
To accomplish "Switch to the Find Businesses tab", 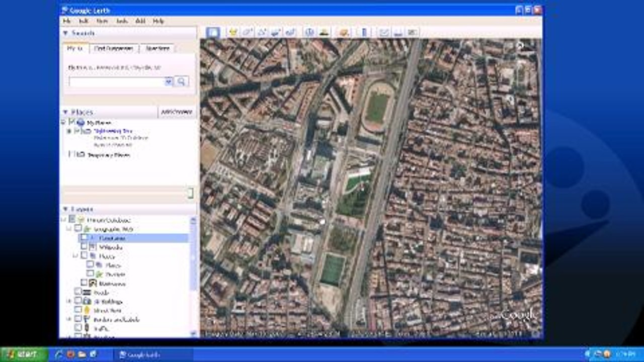I will (x=114, y=49).
